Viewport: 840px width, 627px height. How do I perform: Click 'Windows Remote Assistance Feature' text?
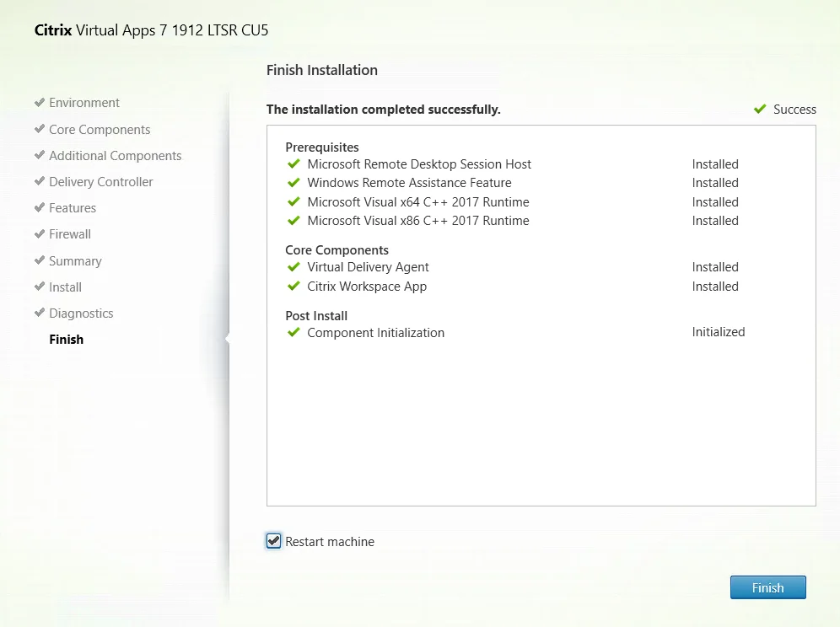(409, 183)
